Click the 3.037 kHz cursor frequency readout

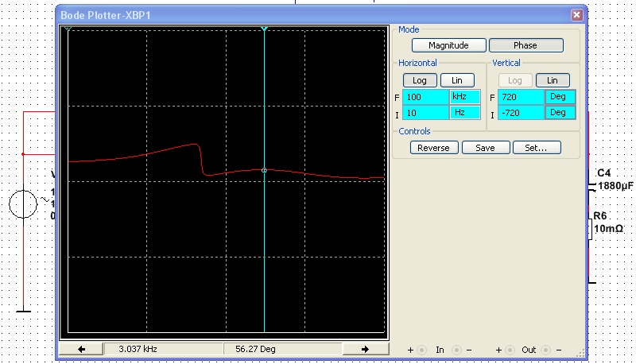164,349
